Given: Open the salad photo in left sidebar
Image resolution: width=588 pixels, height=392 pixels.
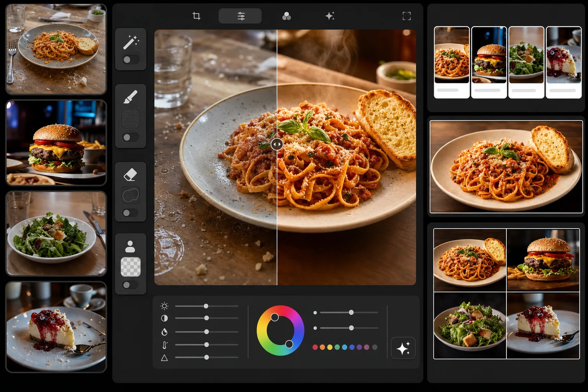Looking at the screenshot, I should tap(56, 234).
